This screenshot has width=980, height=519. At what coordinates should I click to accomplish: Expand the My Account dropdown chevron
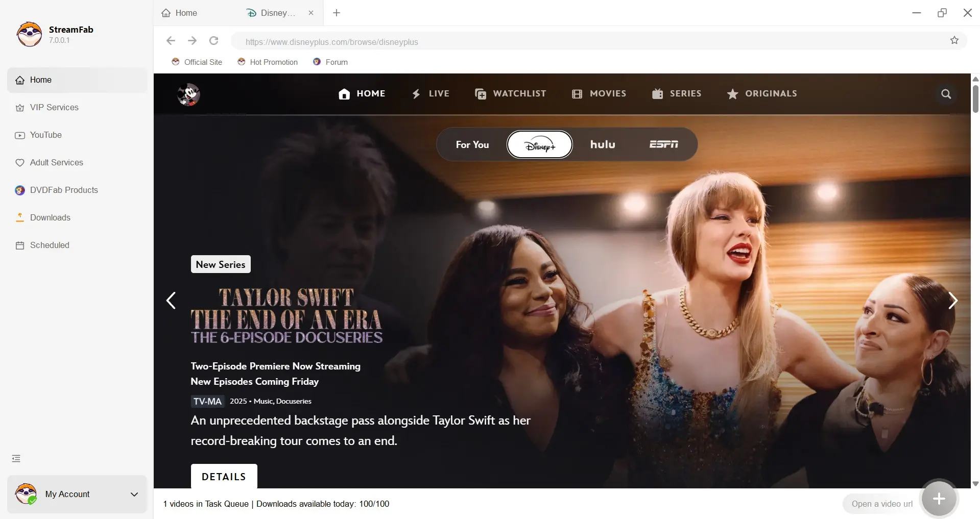click(134, 494)
